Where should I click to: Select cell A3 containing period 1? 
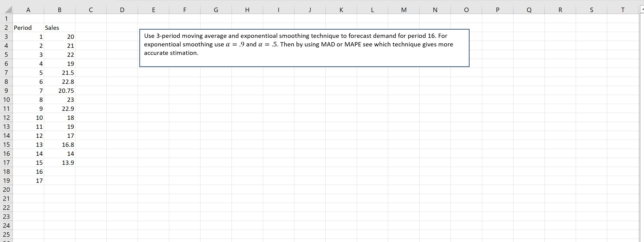[28, 36]
